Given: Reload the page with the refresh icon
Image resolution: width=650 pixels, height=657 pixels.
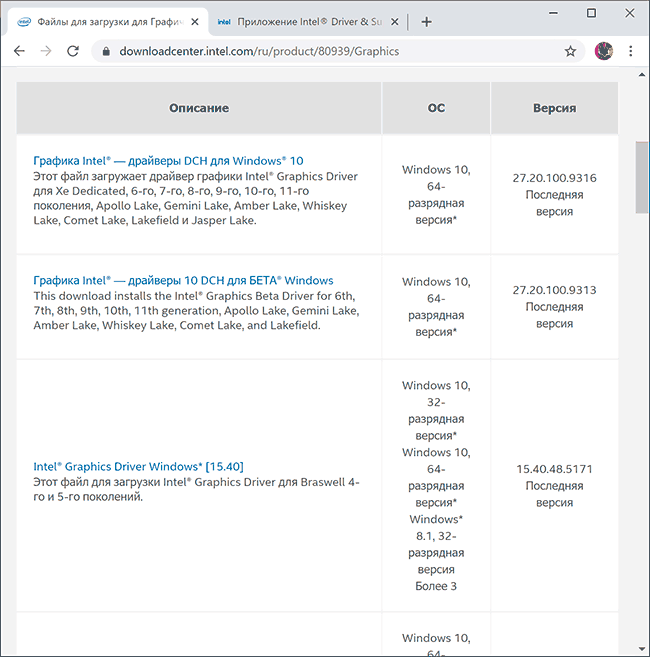Looking at the screenshot, I should tap(73, 51).
